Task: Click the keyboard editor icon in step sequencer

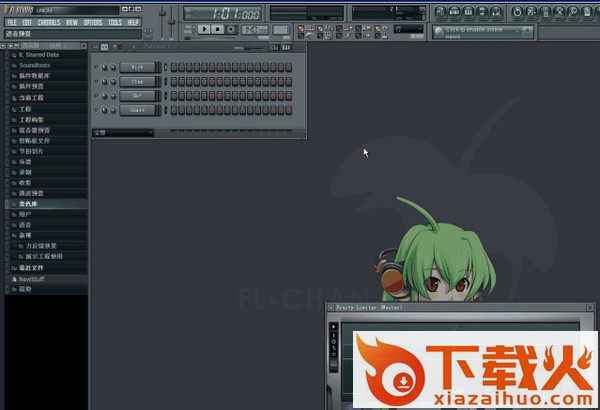Action: pos(286,47)
